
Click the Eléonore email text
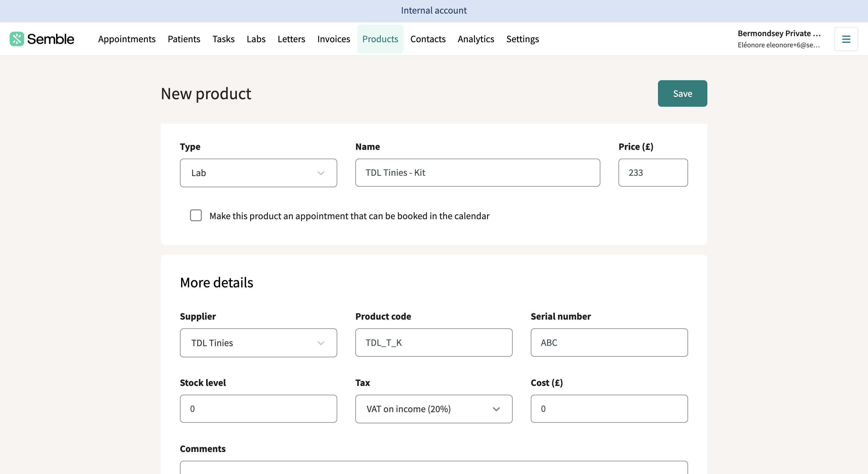click(x=779, y=45)
